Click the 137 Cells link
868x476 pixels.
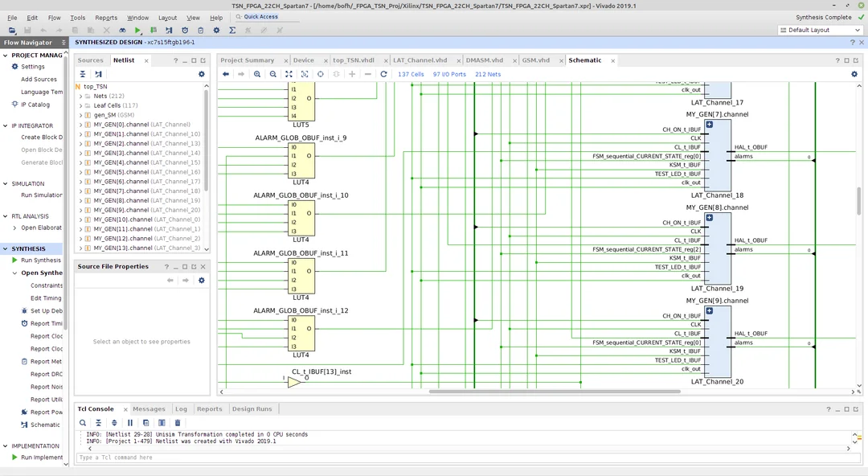tap(411, 74)
